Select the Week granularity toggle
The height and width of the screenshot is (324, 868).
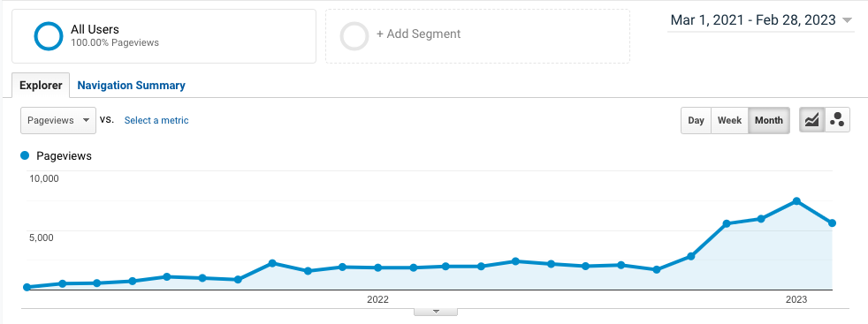click(729, 120)
